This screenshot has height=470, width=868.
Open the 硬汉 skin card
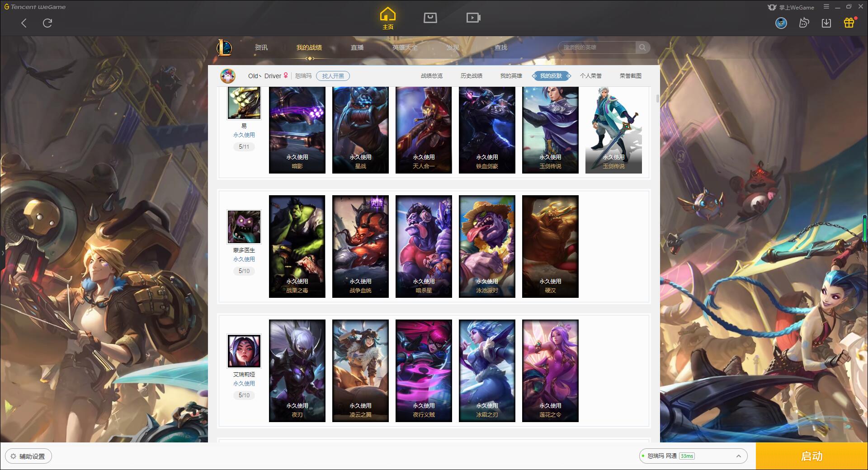click(x=550, y=247)
